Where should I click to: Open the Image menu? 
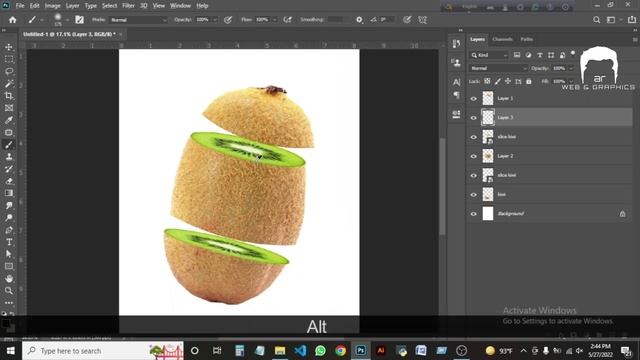pyautogui.click(x=52, y=6)
